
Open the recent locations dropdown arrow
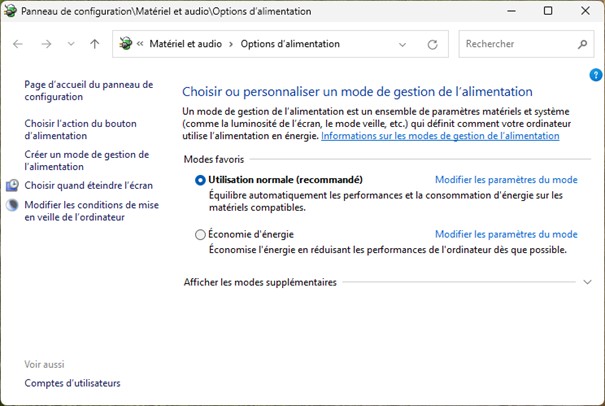click(x=71, y=44)
